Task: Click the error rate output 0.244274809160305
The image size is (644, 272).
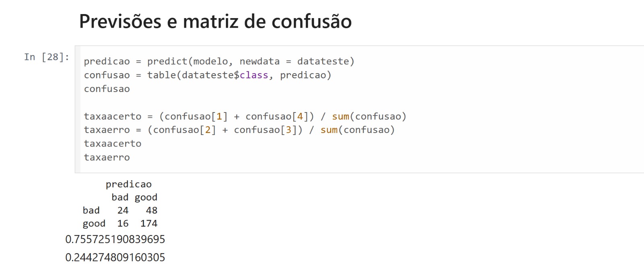Action: 115,257
